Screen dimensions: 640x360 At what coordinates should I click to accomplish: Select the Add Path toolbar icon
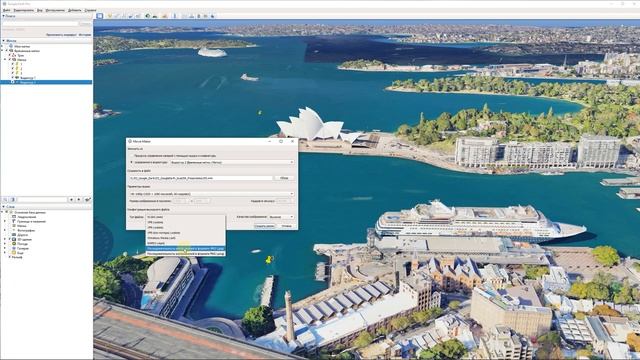point(124,16)
